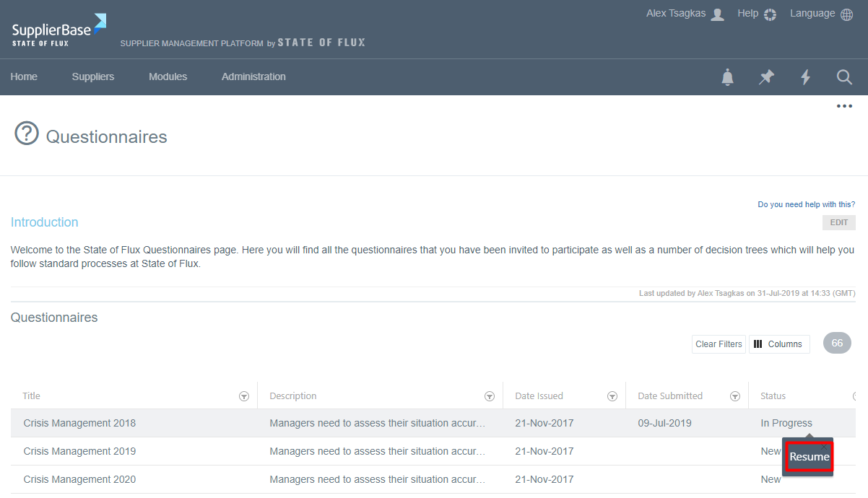
Task: Click the Help lifebuoy icon
Action: pyautogui.click(x=770, y=14)
